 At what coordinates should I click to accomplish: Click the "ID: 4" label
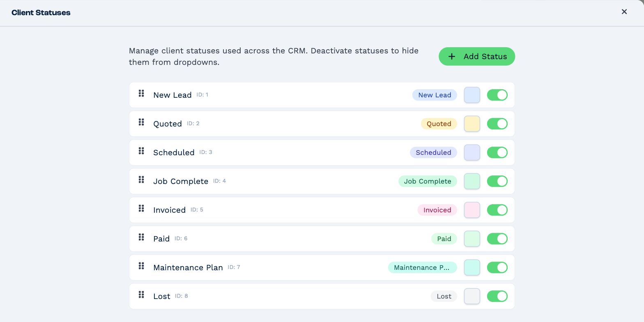pyautogui.click(x=219, y=181)
